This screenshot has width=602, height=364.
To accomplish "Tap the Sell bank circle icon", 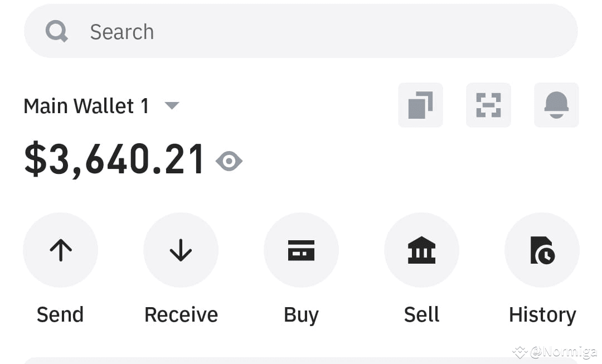I will [421, 250].
